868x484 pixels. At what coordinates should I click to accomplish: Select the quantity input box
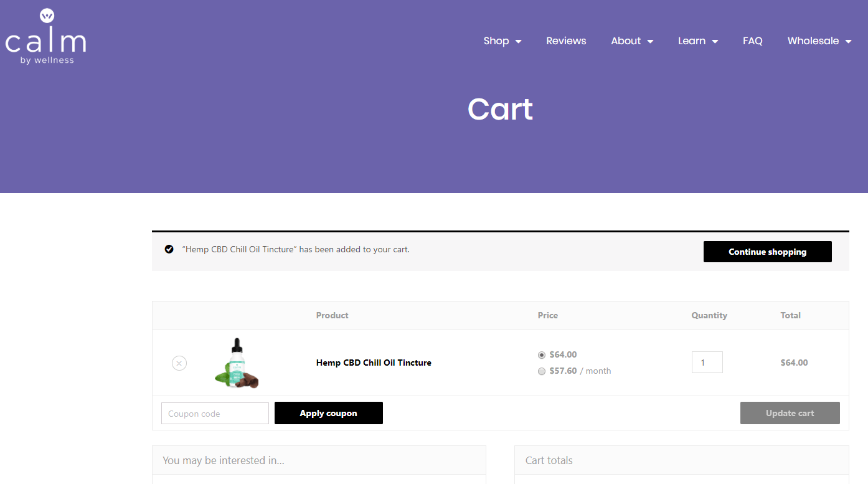pyautogui.click(x=707, y=362)
